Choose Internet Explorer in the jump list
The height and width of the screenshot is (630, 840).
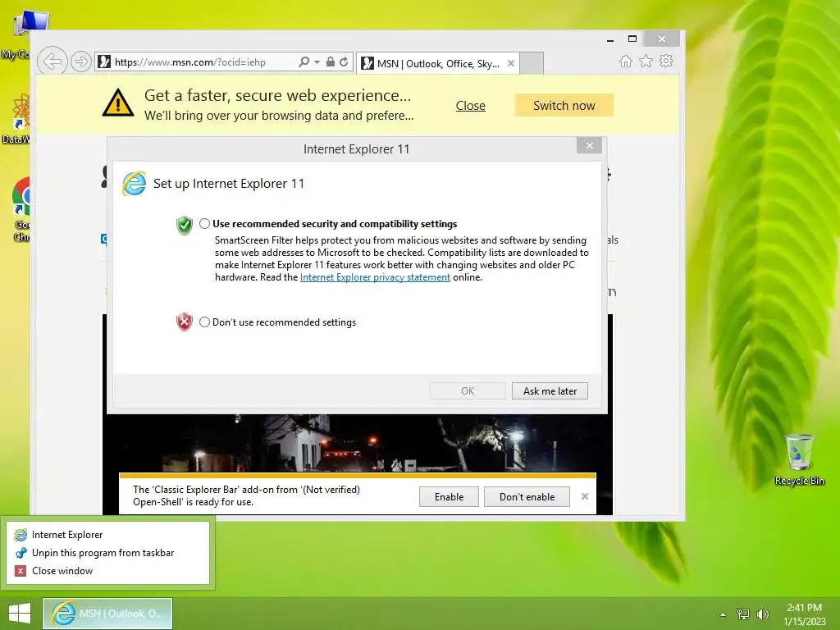[107, 535]
